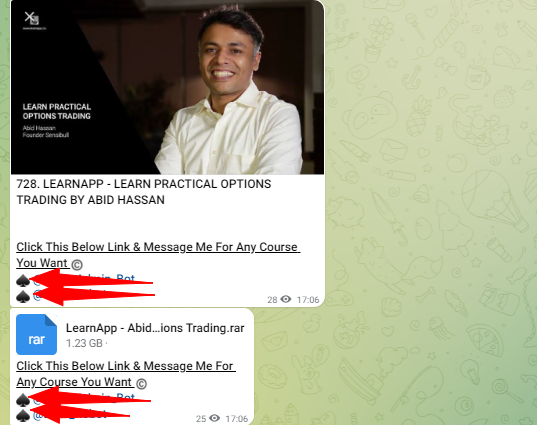Open the bottom @ link in the rar message
Image resolution: width=537 pixels, height=425 pixels.
coord(70,415)
